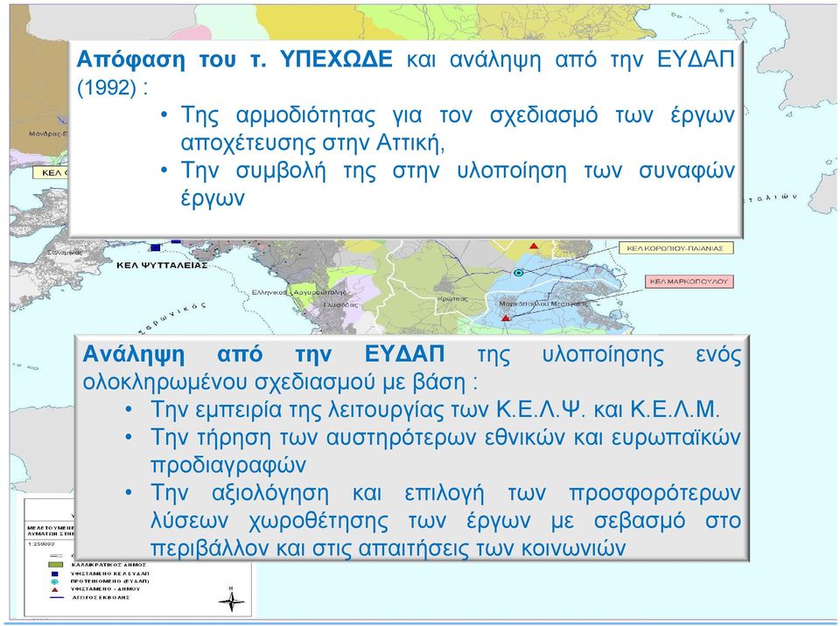Click the blue line symbol for ΑΓΩΓΟΣ ΕΚΒΟΛΗΣ

[56, 597]
